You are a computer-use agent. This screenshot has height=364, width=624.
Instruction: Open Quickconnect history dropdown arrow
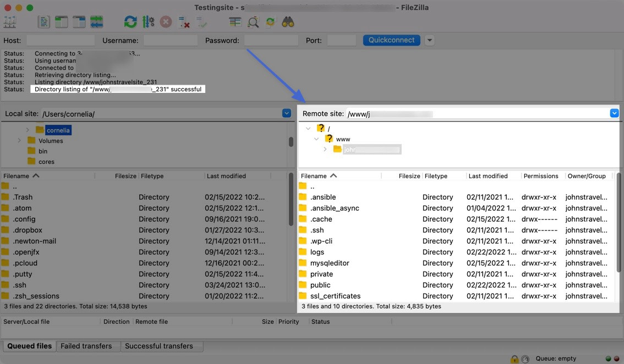point(430,40)
